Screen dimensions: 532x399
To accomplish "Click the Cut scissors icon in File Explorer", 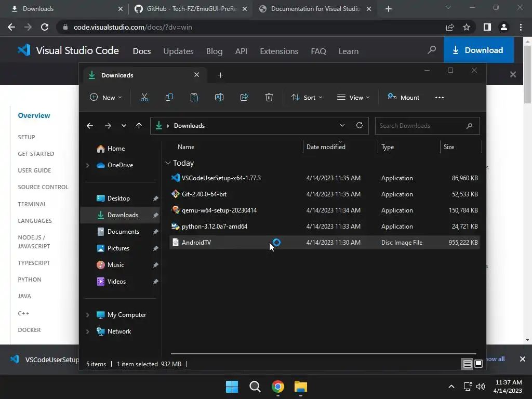I will tap(144, 97).
